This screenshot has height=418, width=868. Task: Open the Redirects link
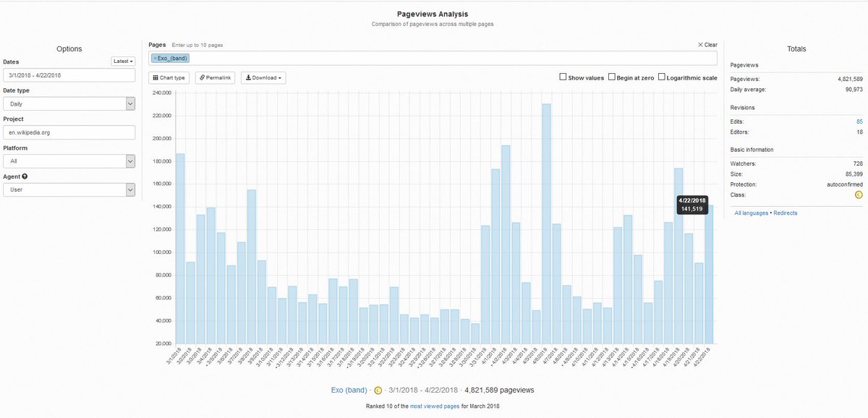click(786, 213)
